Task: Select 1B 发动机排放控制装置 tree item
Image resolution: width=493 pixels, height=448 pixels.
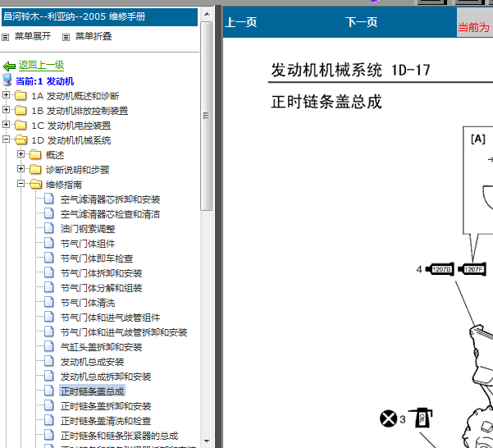Action: (x=80, y=111)
